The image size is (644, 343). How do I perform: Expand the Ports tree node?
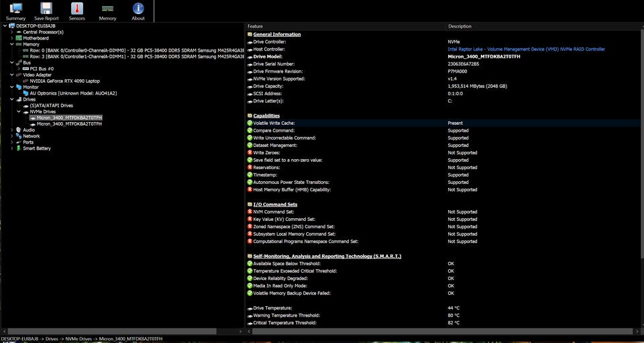[x=12, y=142]
